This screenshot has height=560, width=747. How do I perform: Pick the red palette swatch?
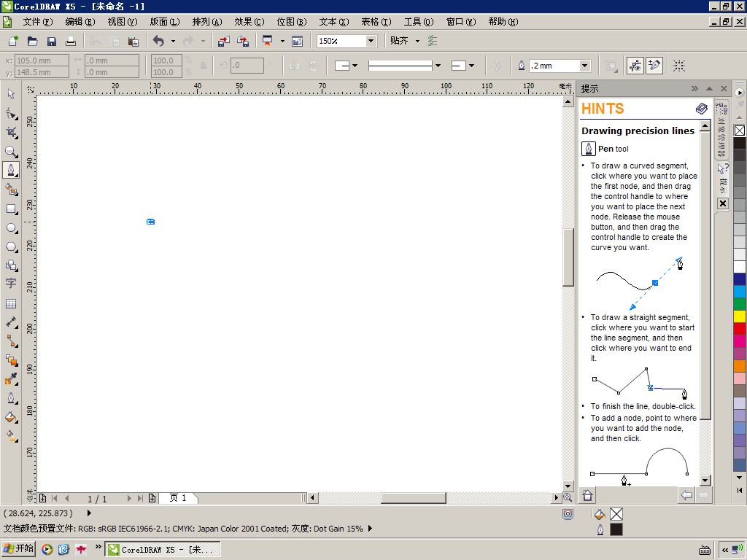click(x=740, y=329)
